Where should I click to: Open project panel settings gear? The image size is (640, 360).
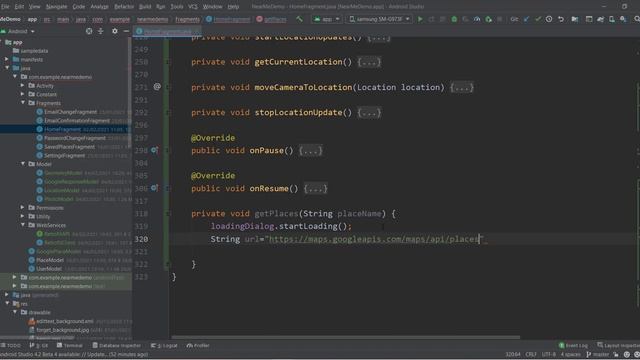pyautogui.click(x=115, y=31)
